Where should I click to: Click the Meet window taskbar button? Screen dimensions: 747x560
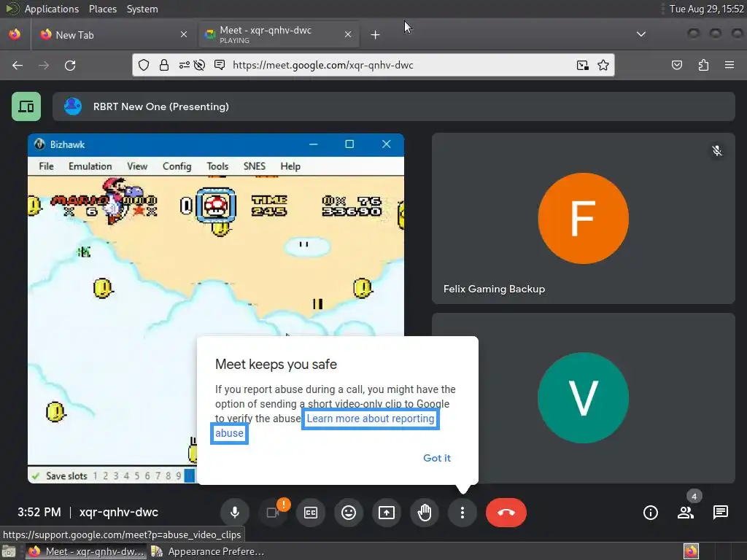pyautogui.click(x=86, y=551)
